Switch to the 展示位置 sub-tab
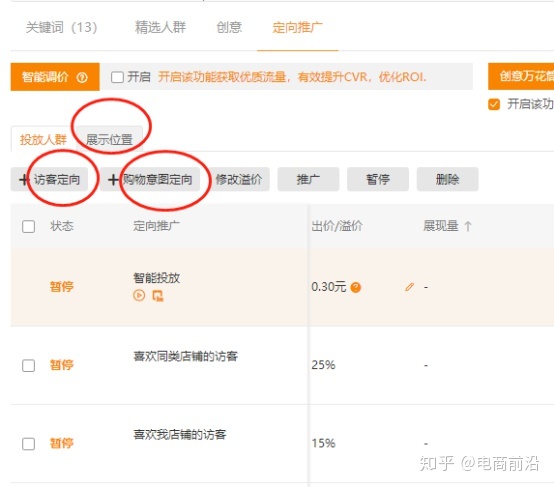Screen dimensions: 554x487 pyautogui.click(x=110, y=139)
